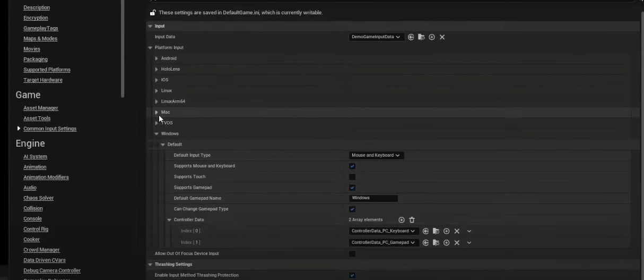Image resolution: width=644 pixels, height=280 pixels.
Task: Toggle Enable Input Method Thrashing Protection
Action: [352, 275]
